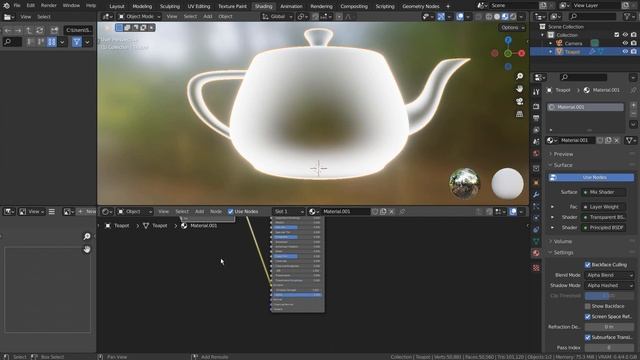Click the Transparent BSDF shader button
The height and width of the screenshot is (360, 640).
(x=604, y=217)
